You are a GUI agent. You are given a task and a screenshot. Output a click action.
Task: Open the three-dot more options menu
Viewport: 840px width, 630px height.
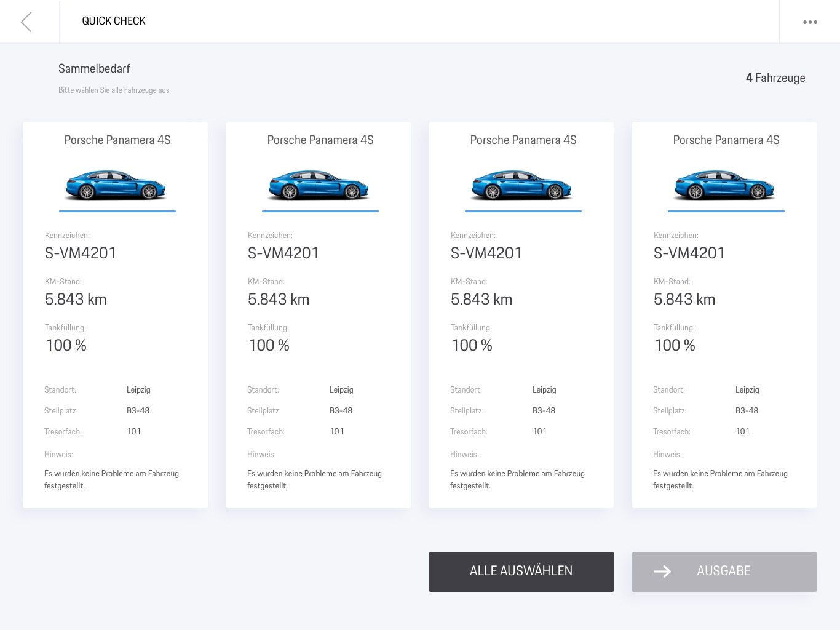810,22
